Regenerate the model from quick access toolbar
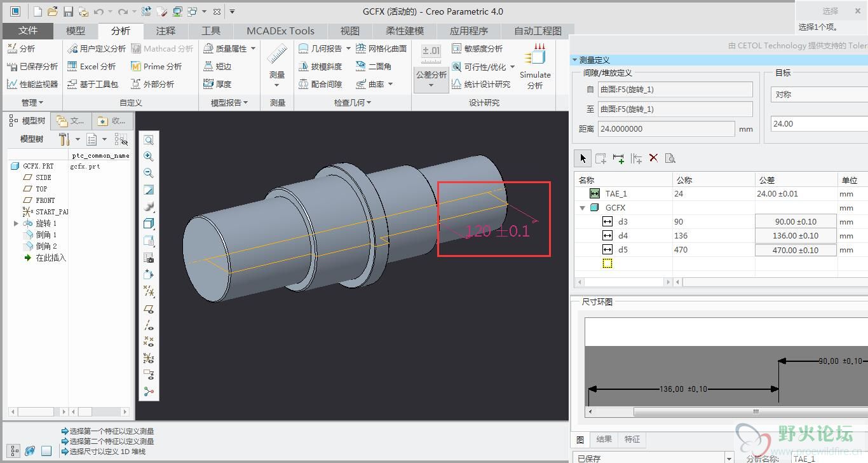Viewport: 868px width, 463px height. point(147,11)
